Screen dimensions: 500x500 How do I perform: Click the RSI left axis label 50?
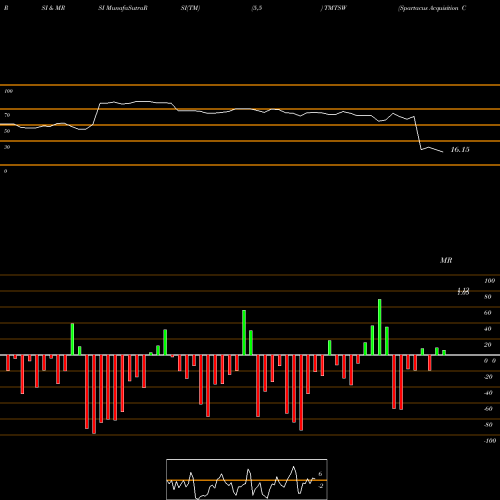click(7, 131)
